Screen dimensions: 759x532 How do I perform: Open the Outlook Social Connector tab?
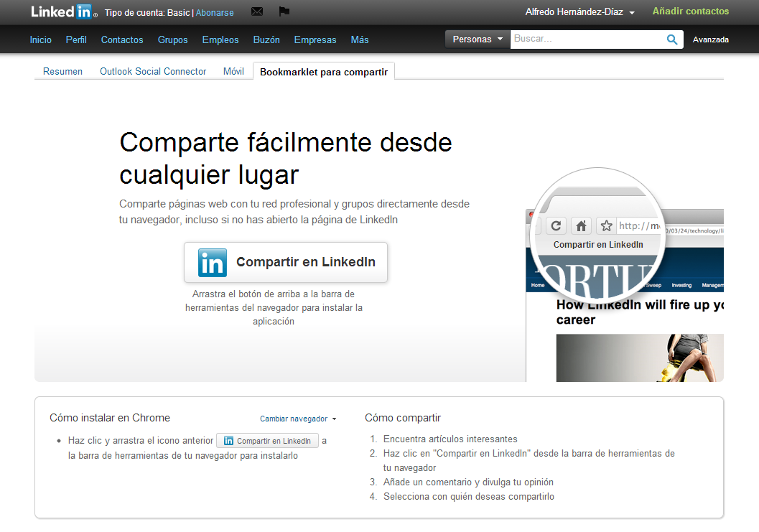pos(153,71)
